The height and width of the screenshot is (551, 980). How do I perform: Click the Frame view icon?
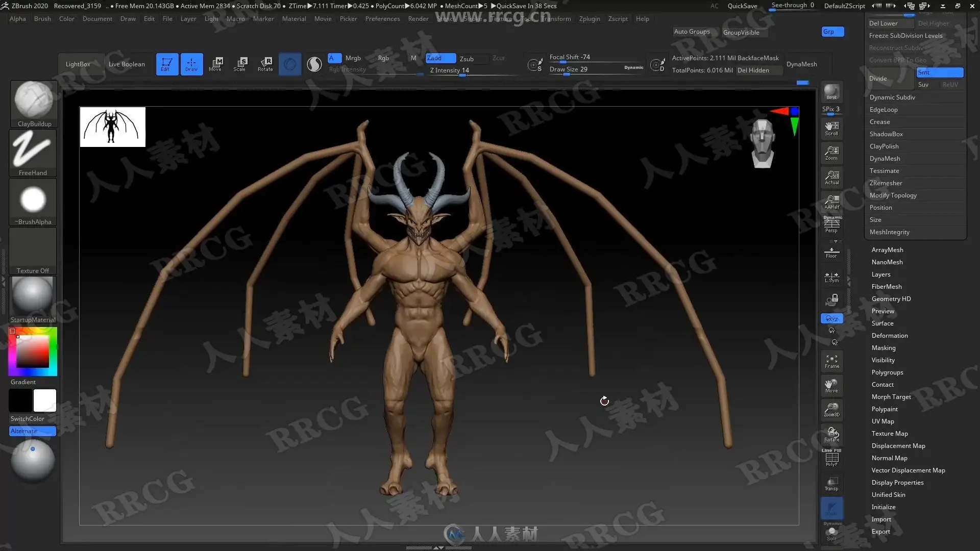(831, 362)
